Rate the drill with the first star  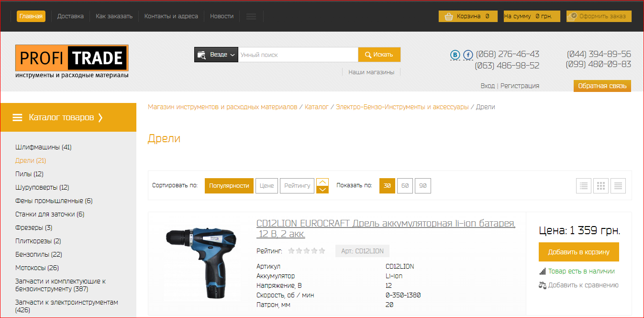pos(291,251)
